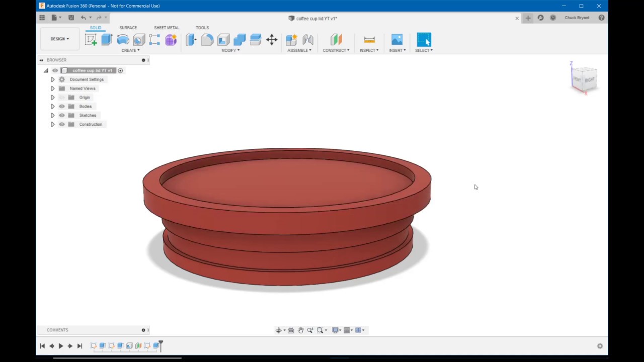Select the Joint tool
Screen dimensions: 644x362
(308, 40)
